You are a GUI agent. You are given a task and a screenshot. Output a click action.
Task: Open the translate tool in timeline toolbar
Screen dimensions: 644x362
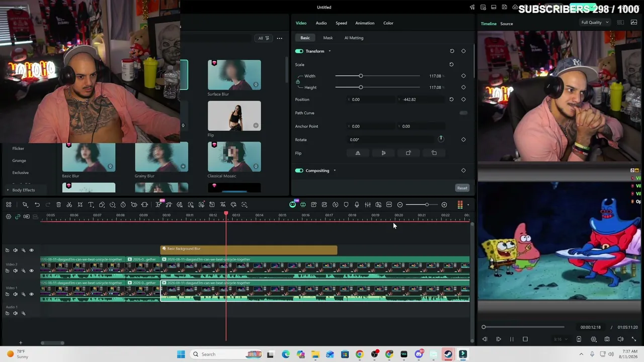(x=223, y=205)
